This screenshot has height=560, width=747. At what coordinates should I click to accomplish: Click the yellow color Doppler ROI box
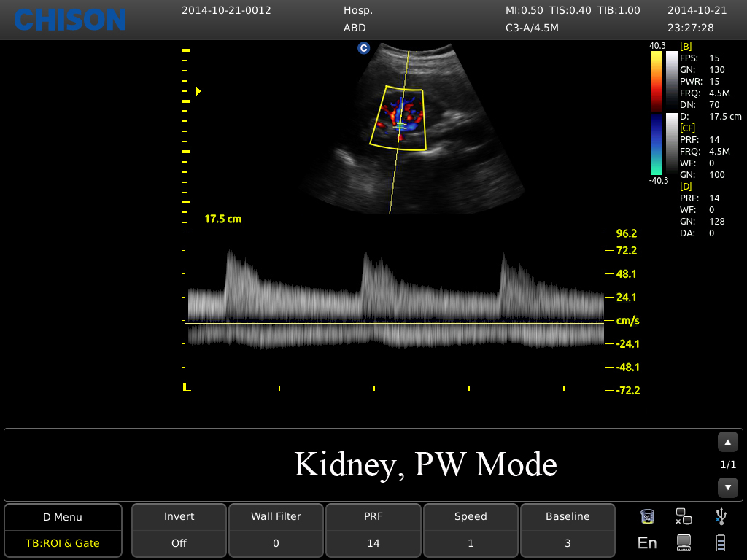[x=398, y=118]
